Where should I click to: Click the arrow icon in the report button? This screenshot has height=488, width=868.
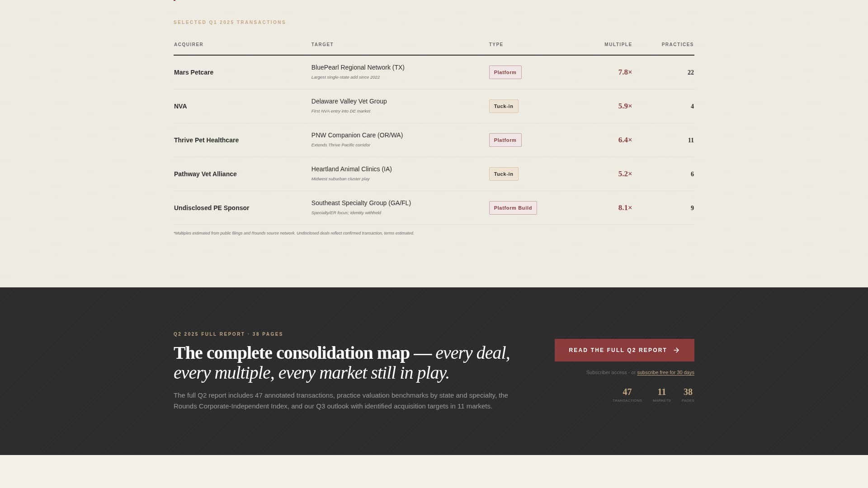(676, 350)
